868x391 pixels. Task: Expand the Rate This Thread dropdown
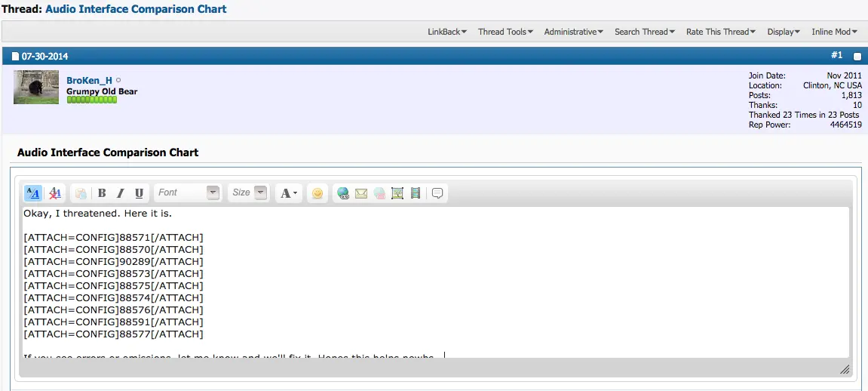pyautogui.click(x=721, y=32)
